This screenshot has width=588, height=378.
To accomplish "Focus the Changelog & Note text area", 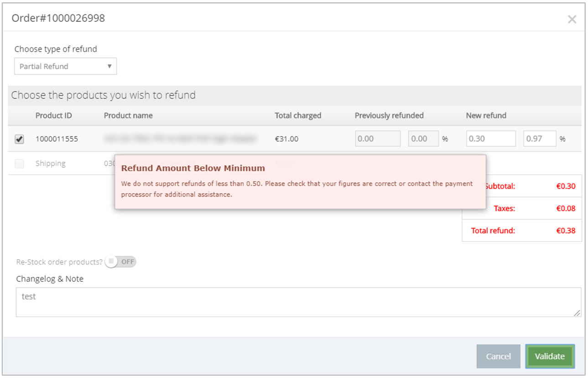I will coord(298,302).
